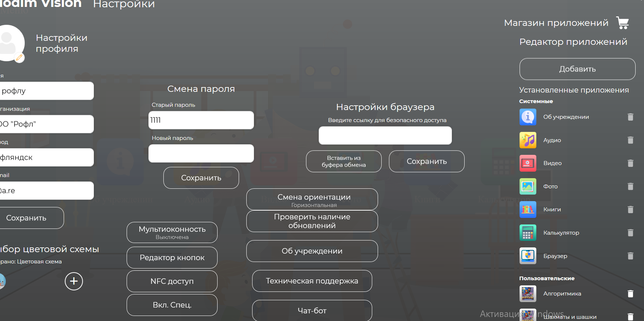Delete the Алгоритмика app via trash icon
Image resolution: width=644 pixels, height=321 pixels.
click(x=631, y=294)
